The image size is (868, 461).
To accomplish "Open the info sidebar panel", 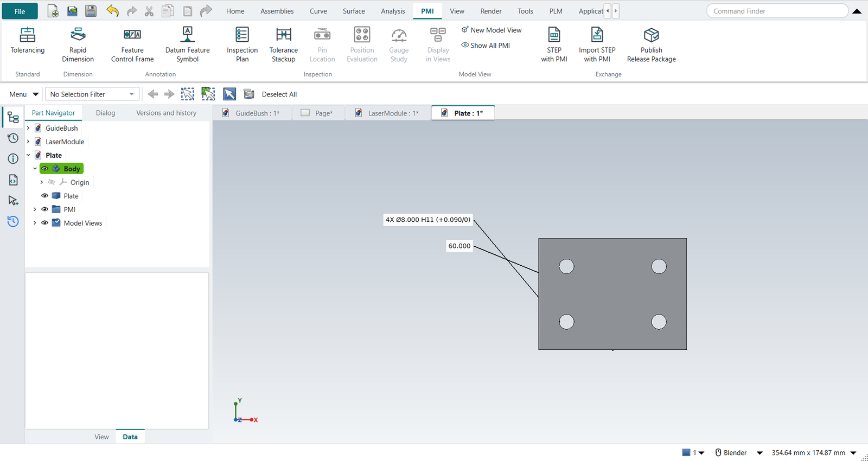I will pos(13,159).
